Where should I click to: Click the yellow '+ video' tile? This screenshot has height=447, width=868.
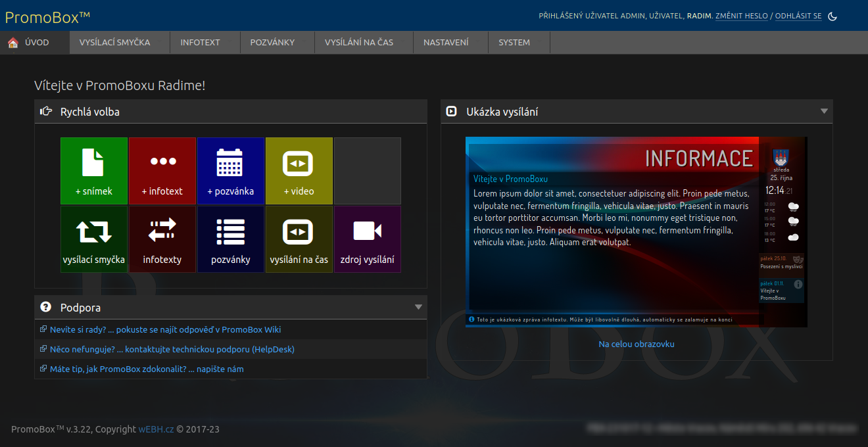pos(299,171)
